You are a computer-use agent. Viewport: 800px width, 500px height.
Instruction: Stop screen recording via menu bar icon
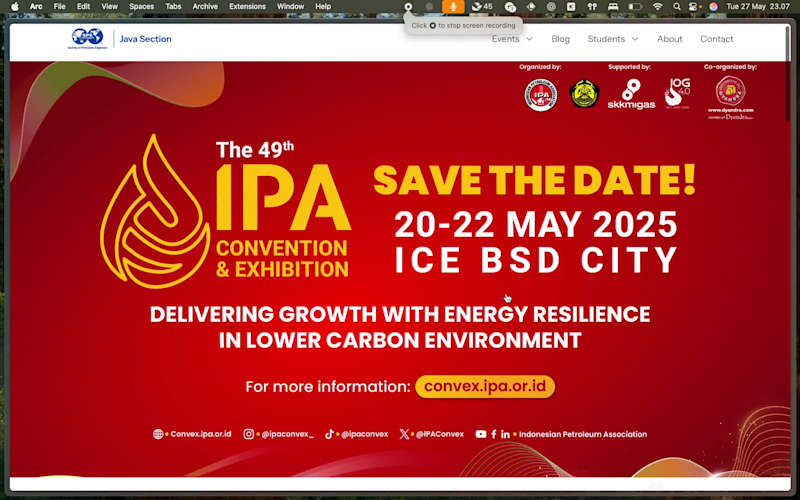[x=408, y=7]
